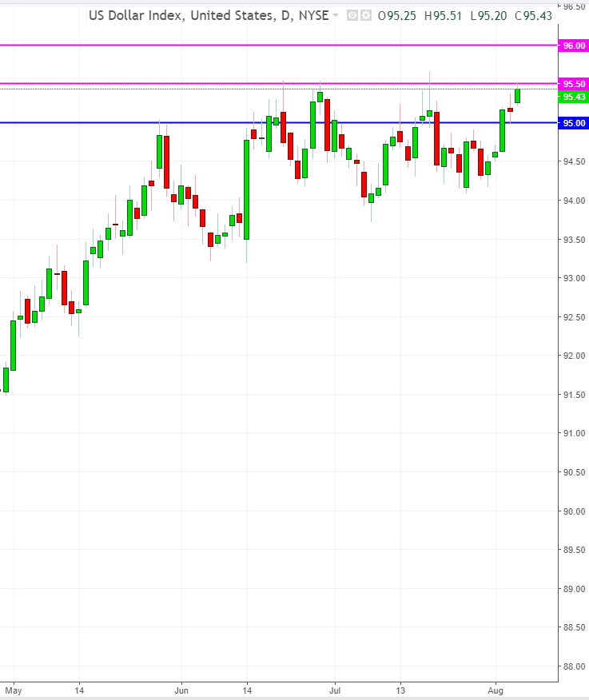
Task: Click the 88.00 level on the price axis
Action: point(574,667)
